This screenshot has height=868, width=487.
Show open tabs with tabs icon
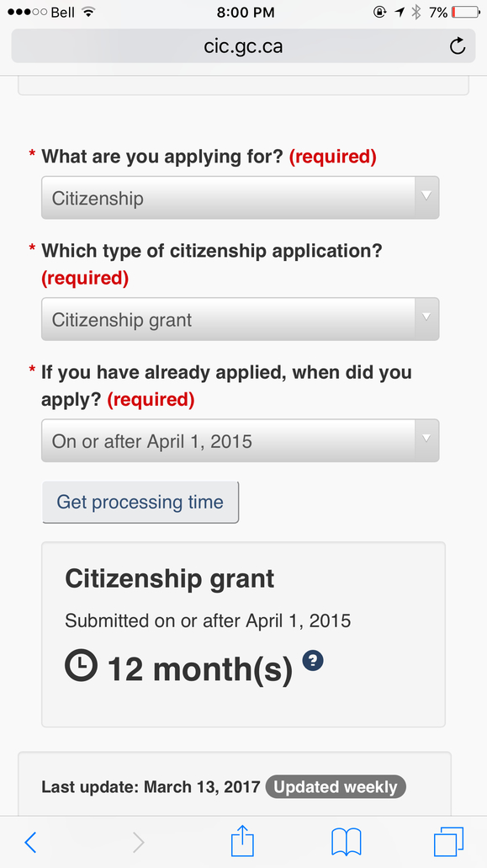(x=448, y=841)
